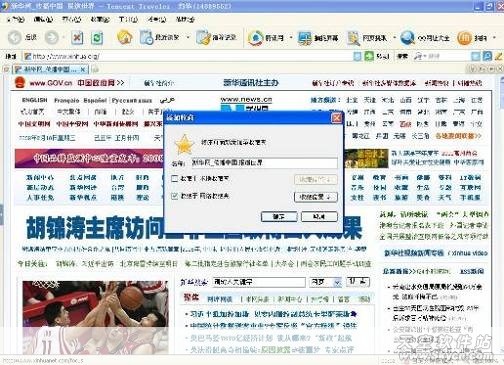Open the 编辑 (Edit) menu
This screenshot has height=365, width=504.
point(43,20)
